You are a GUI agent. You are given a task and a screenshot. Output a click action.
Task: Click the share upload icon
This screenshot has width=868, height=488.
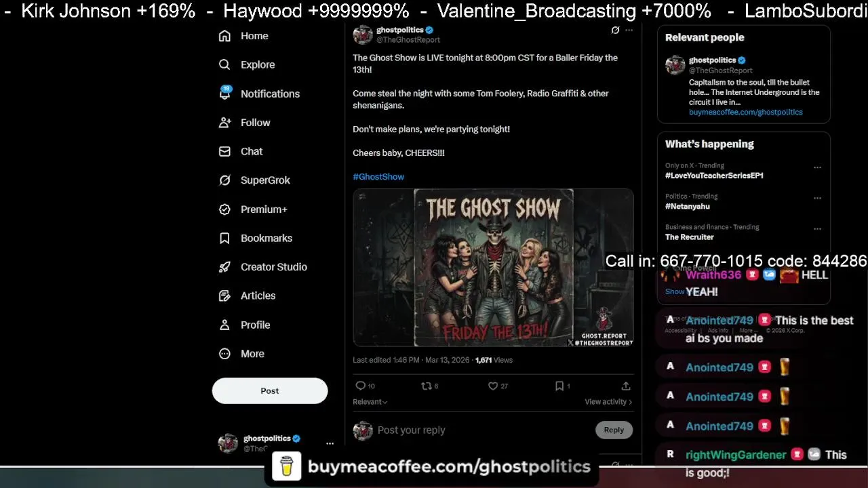(626, 386)
